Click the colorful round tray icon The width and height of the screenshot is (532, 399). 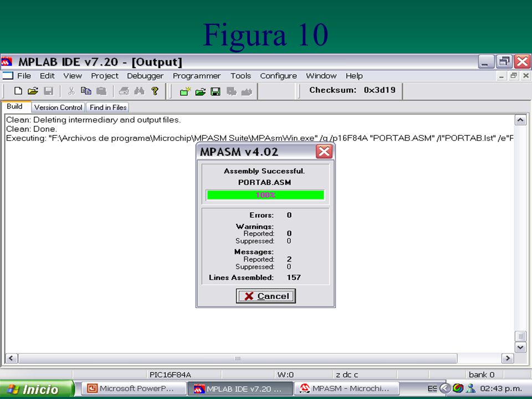pyautogui.click(x=458, y=388)
